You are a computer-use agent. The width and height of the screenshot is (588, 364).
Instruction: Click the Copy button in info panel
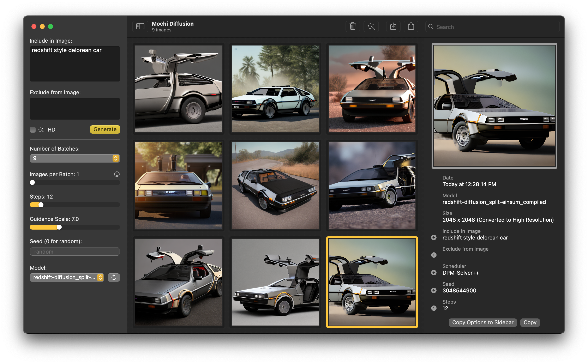pos(530,322)
